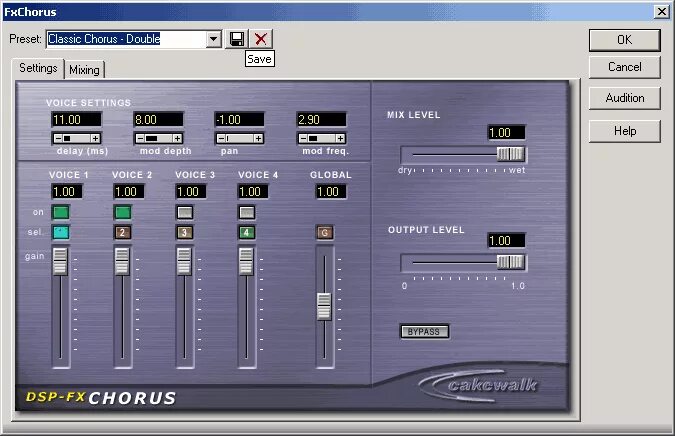Click the Output Level value box

[x=506, y=241]
